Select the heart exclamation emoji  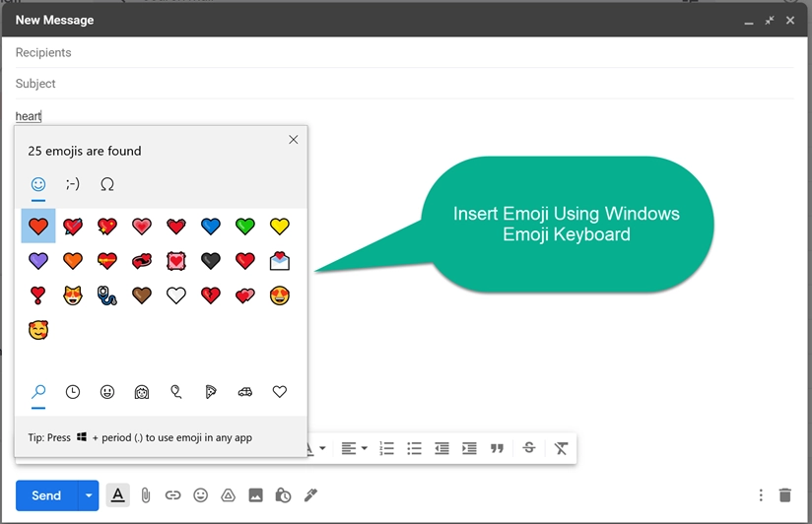pyautogui.click(x=38, y=295)
